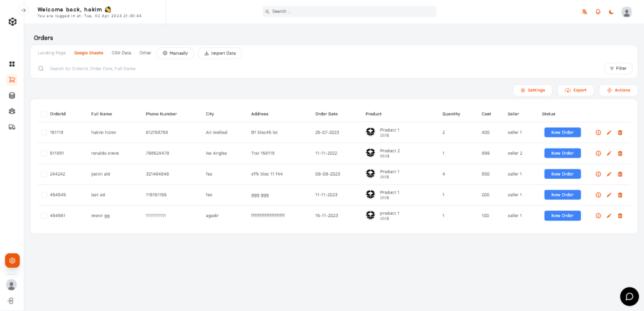
Task: Delete order 151118 with trash icon
Action: click(620, 132)
